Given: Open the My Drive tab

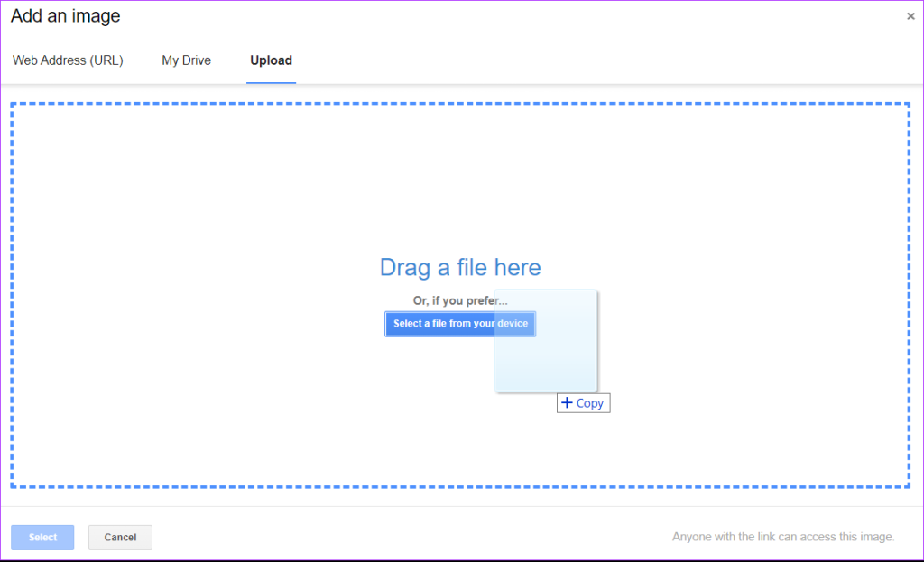Looking at the screenshot, I should [186, 60].
